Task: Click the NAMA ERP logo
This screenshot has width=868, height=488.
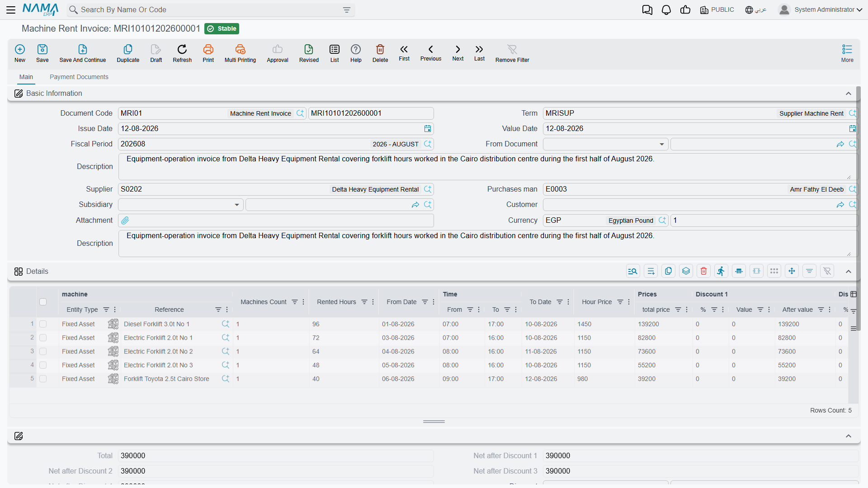Action: pyautogui.click(x=41, y=9)
